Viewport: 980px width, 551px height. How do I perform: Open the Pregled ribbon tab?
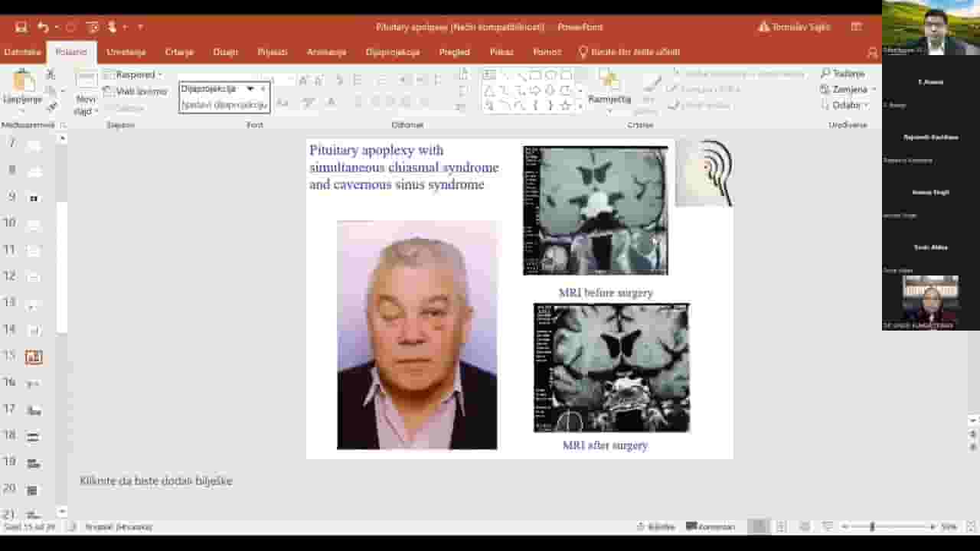point(454,52)
